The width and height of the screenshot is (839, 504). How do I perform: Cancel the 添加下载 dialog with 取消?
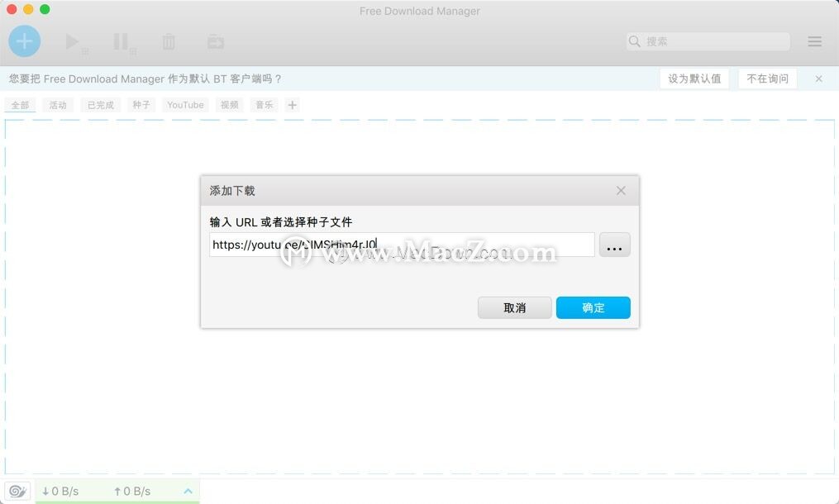514,307
